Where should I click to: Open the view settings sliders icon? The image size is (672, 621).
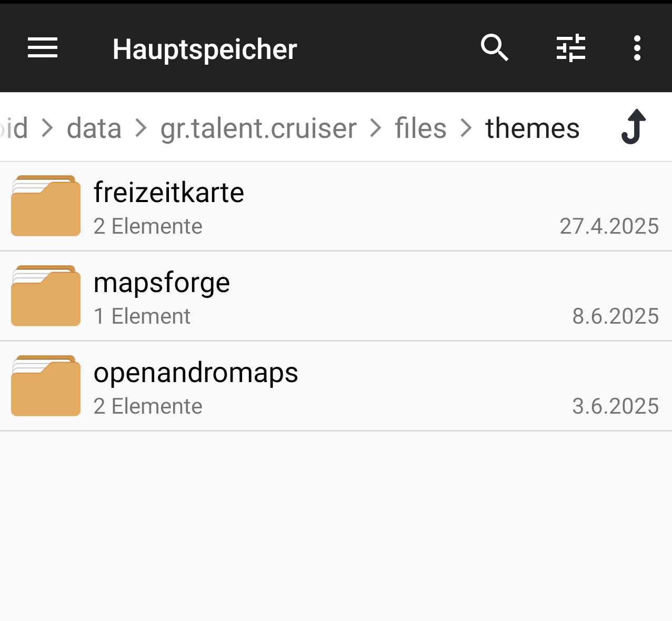click(571, 48)
